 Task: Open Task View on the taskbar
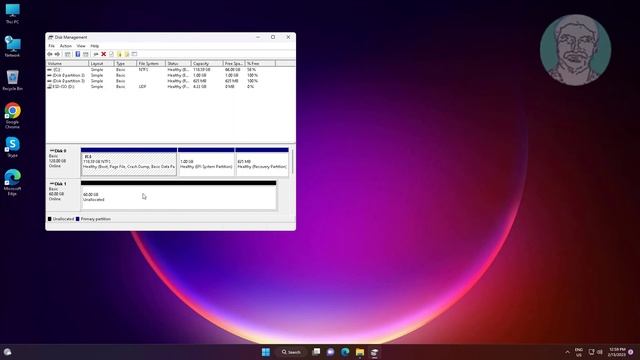(316, 352)
